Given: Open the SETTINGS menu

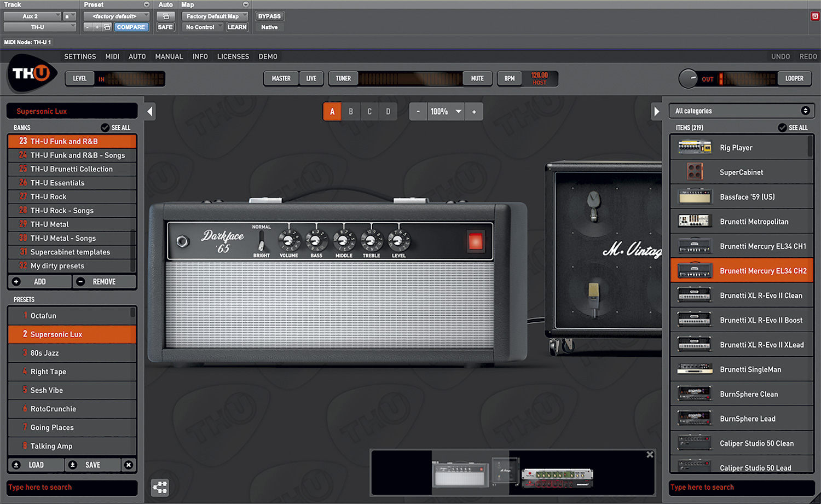Looking at the screenshot, I should click(80, 56).
